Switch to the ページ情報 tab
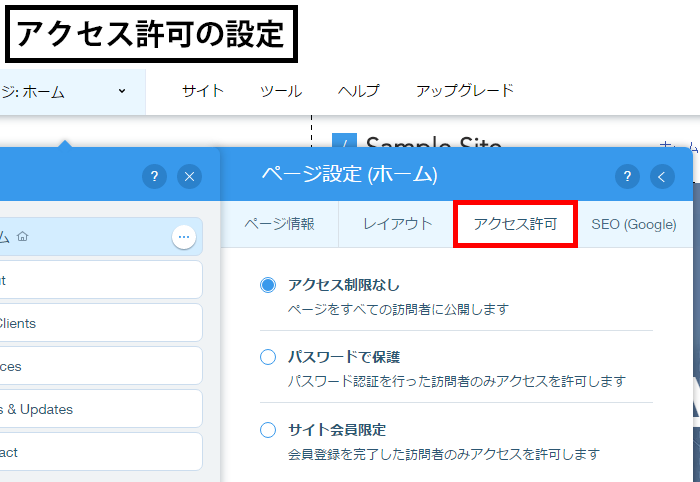700x482 pixels. tap(279, 224)
